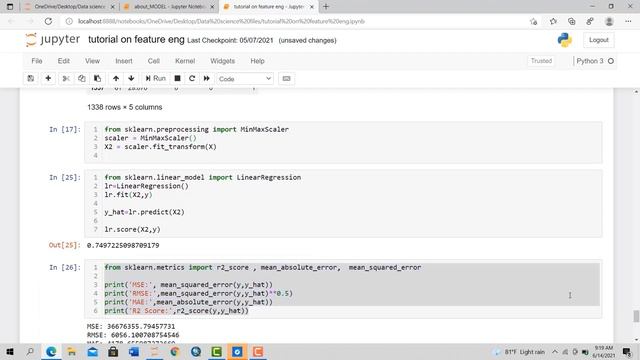Switch to the OneDrive/Desktop/Data science tab

tap(69, 7)
